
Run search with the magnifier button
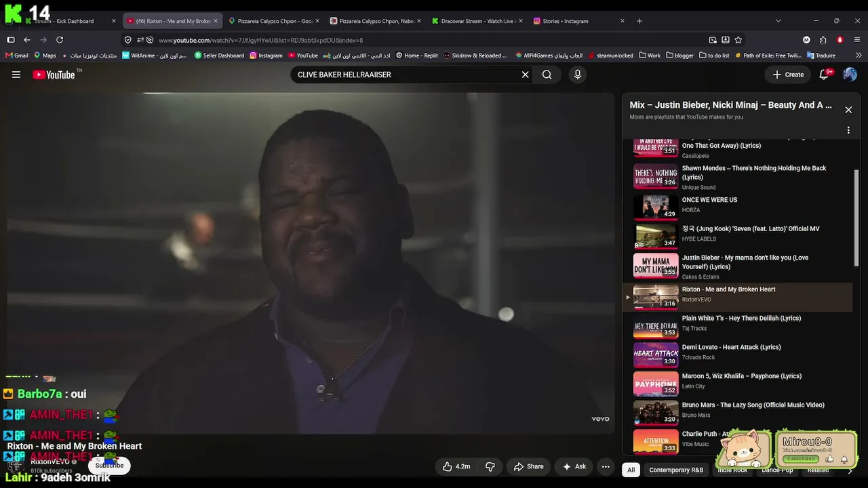[547, 75]
